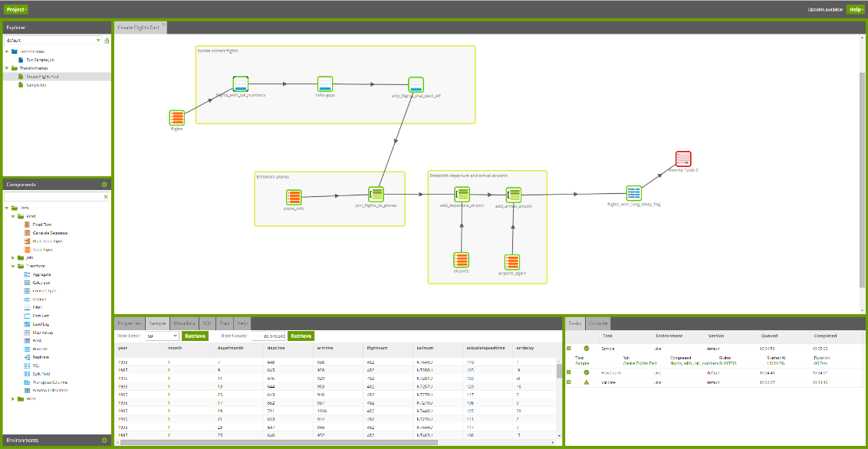Open the Console tab
The image size is (868, 449).
click(600, 323)
